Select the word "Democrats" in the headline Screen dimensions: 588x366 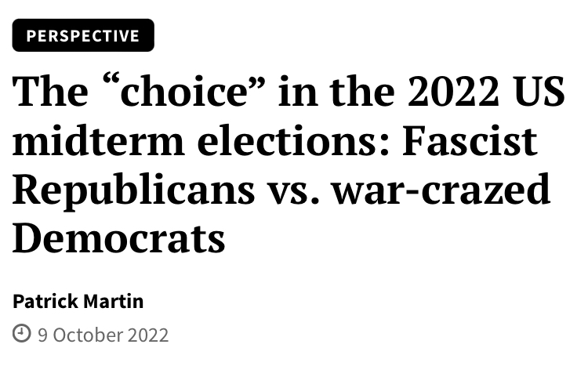point(119,237)
